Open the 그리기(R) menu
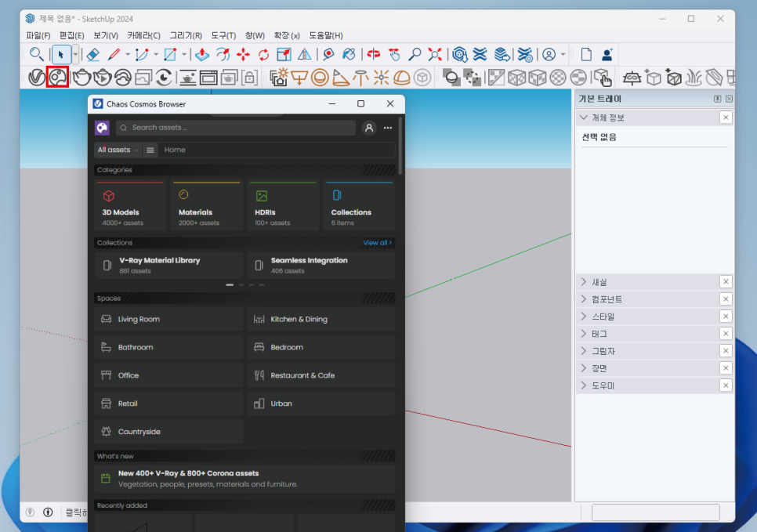 pyautogui.click(x=186, y=36)
